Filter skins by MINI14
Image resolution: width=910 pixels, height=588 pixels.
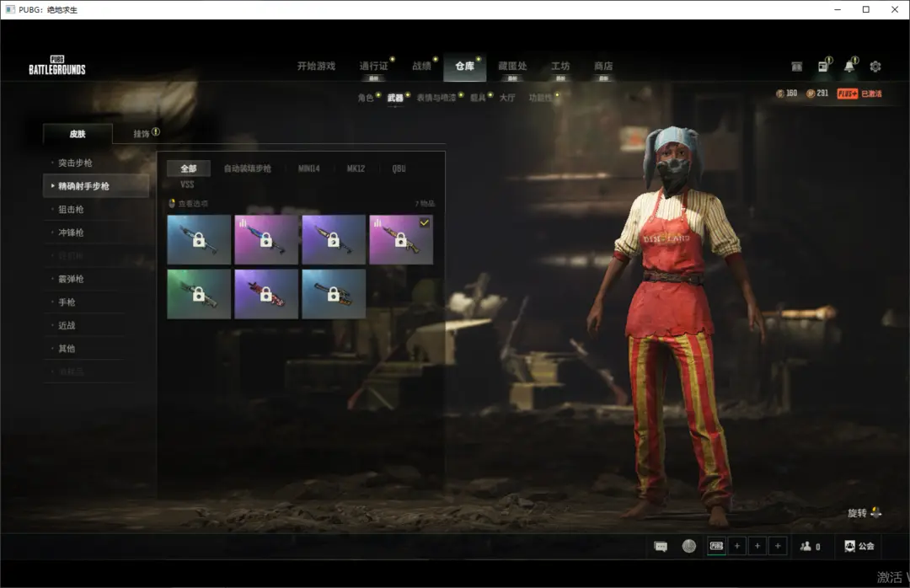coord(308,168)
